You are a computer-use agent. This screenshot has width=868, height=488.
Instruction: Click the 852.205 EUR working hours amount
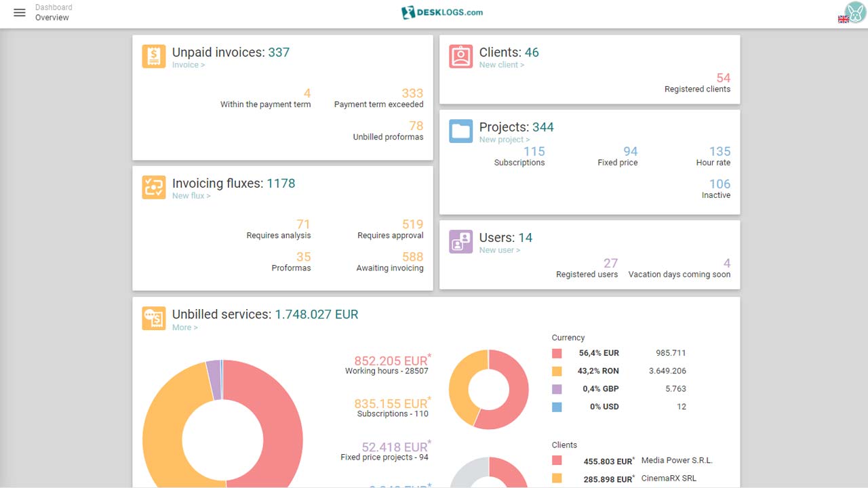[x=393, y=361]
